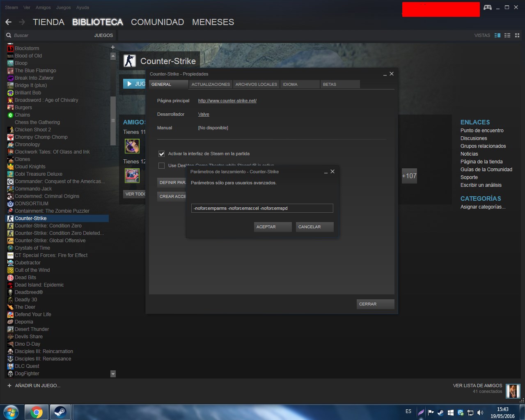Open the Steam menu
The width and height of the screenshot is (525, 420).
pyautogui.click(x=11, y=7)
